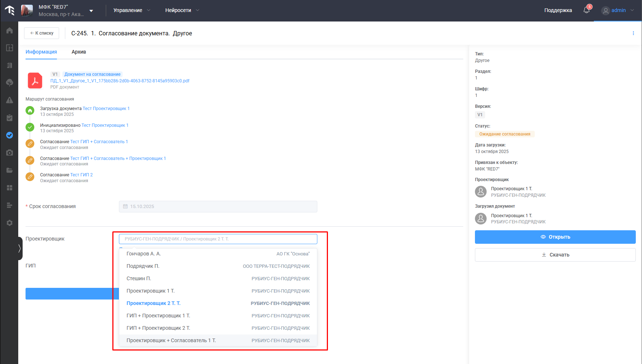
Task: Open the warning triangle sidebar icon
Action: pos(9,100)
